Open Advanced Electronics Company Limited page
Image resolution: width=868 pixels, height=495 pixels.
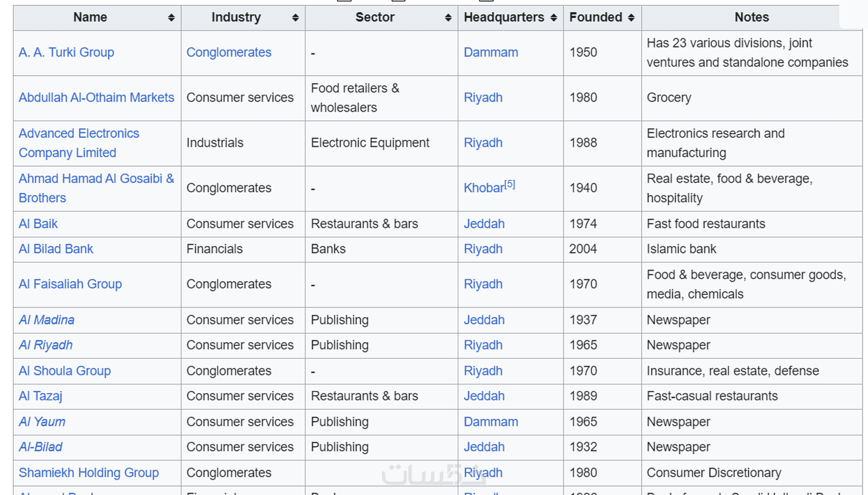(x=79, y=134)
